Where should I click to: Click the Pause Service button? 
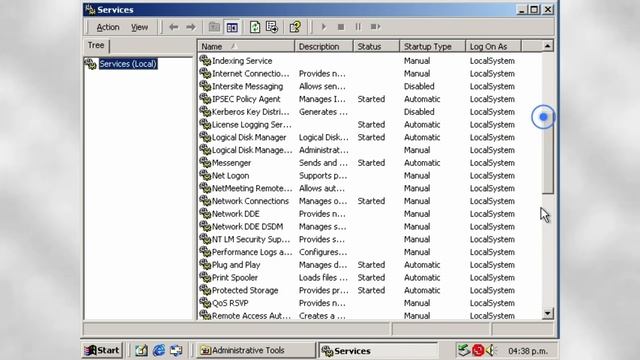pos(358,27)
